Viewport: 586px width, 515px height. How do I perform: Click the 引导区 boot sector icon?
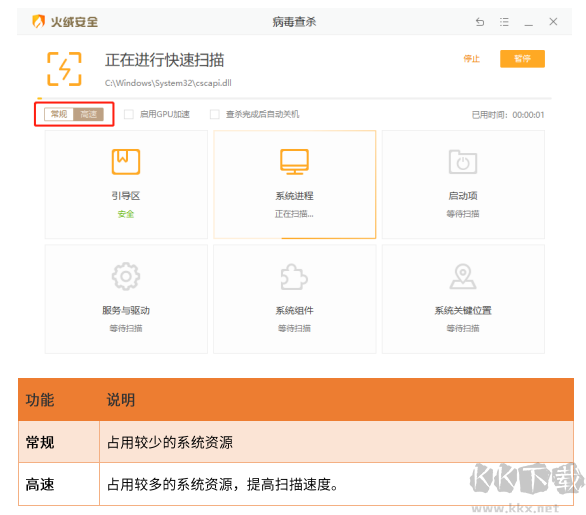coord(126,162)
